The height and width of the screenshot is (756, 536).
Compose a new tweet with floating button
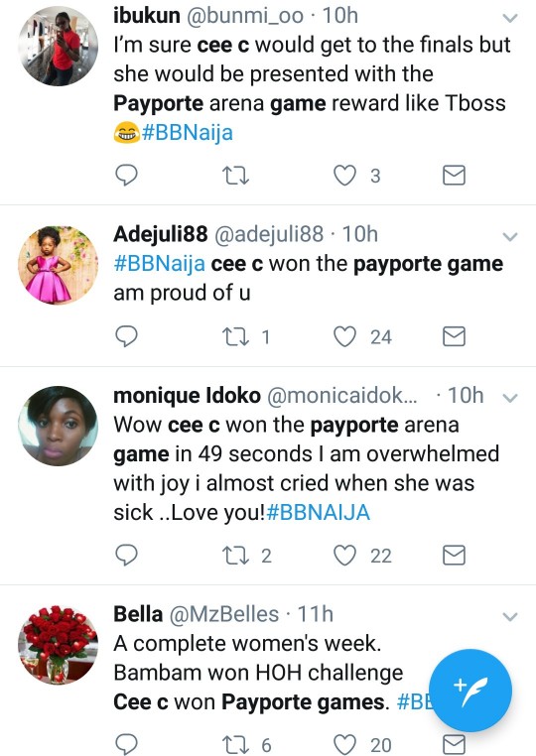tap(470, 690)
